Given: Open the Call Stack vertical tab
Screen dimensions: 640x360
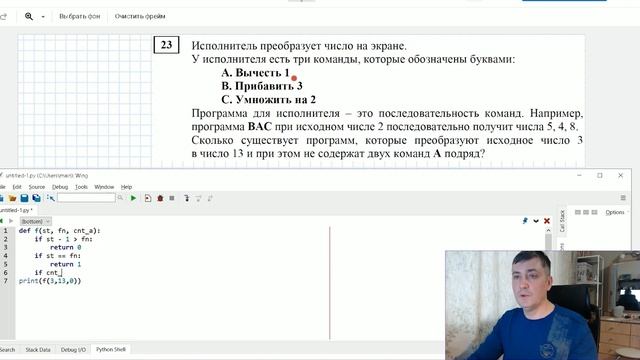Looking at the screenshot, I should [x=562, y=221].
